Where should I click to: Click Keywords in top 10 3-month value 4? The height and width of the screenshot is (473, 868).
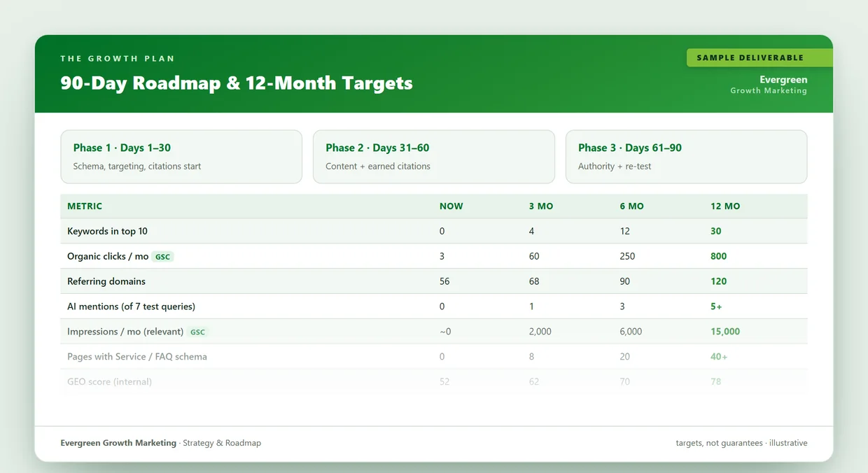(532, 232)
